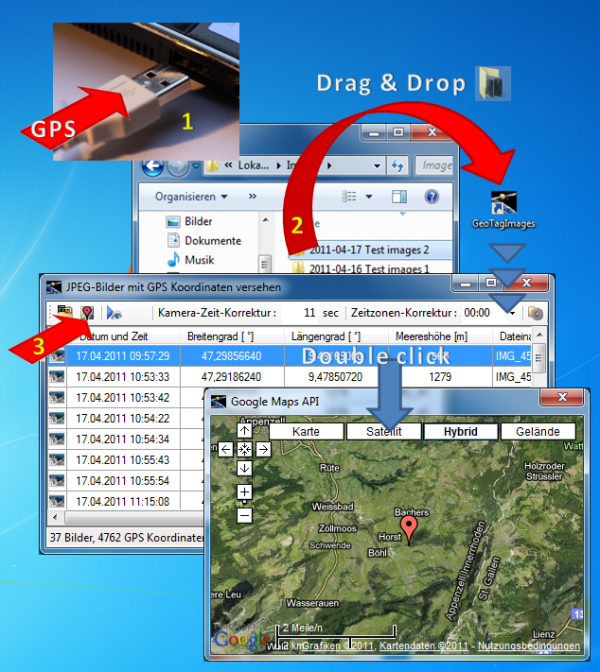The width and height of the screenshot is (600, 672).
Task: Click the camera folder icon at toolbar right
Action: click(535, 313)
